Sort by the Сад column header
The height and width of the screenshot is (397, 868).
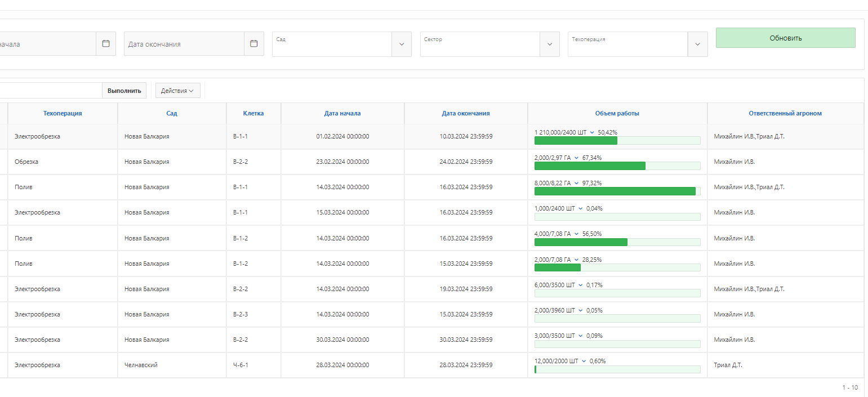(x=172, y=113)
